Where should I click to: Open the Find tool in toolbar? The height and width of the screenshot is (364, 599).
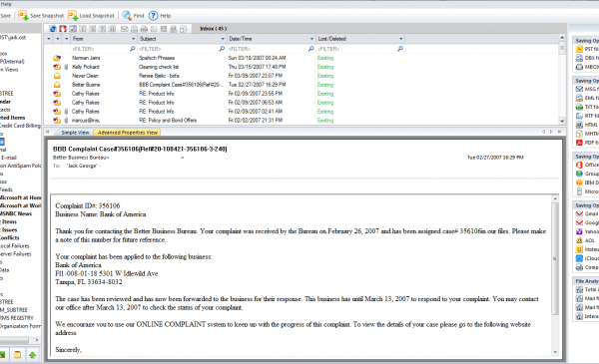[x=133, y=16]
